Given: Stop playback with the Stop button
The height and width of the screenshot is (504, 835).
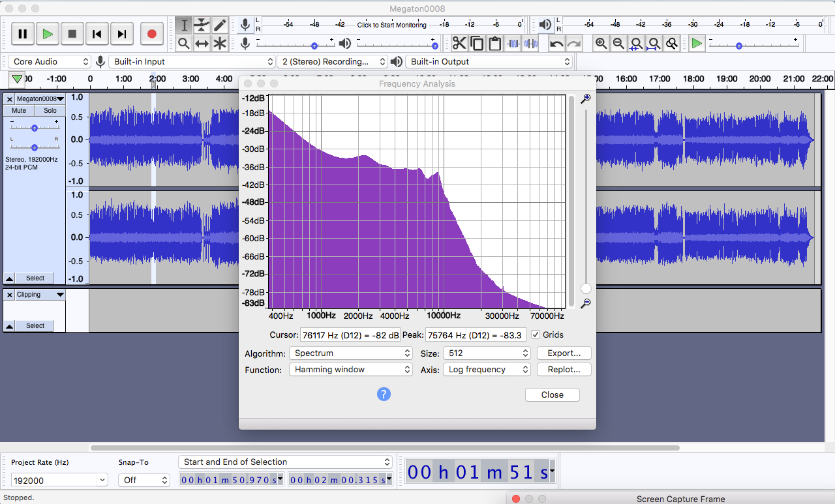Looking at the screenshot, I should click(72, 34).
